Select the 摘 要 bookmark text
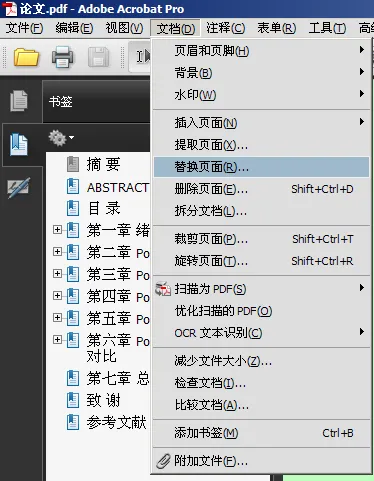This screenshot has height=481, width=374. pos(103,164)
